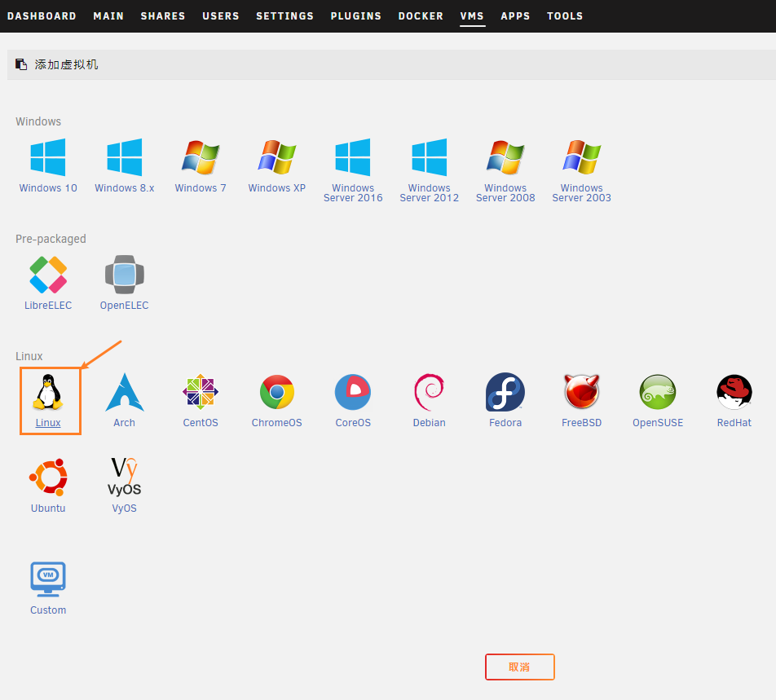The width and height of the screenshot is (776, 700).
Task: Click the Custom label link
Action: (x=48, y=610)
